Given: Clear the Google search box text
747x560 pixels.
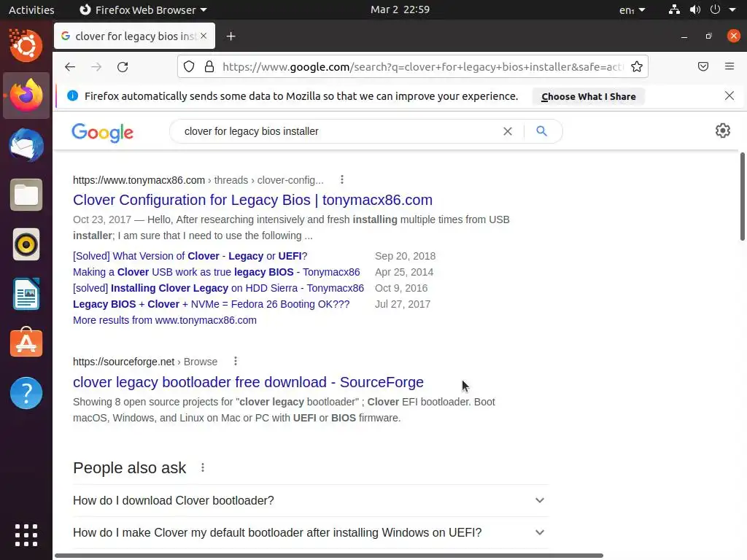Looking at the screenshot, I should pos(508,131).
